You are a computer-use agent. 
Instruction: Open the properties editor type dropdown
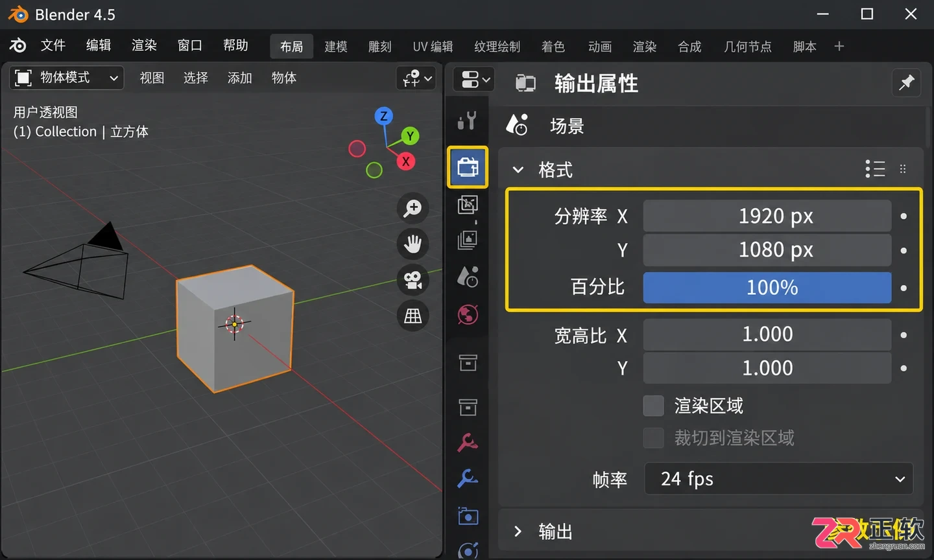[x=473, y=80]
